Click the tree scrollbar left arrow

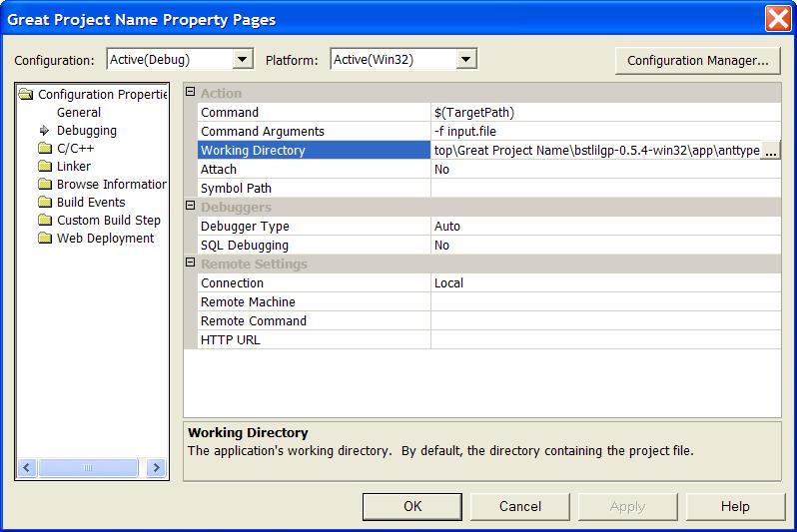click(27, 467)
